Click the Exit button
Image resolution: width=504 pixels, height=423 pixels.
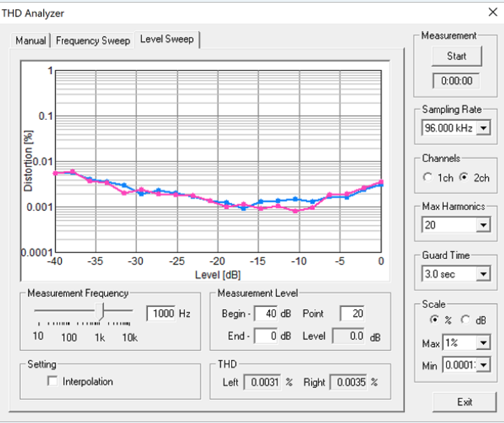(x=465, y=402)
